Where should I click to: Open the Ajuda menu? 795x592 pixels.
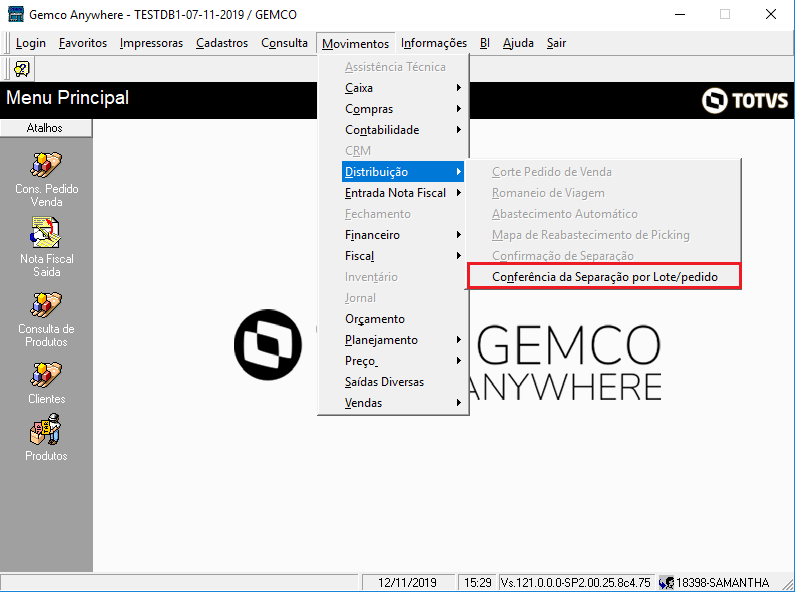pyautogui.click(x=518, y=43)
